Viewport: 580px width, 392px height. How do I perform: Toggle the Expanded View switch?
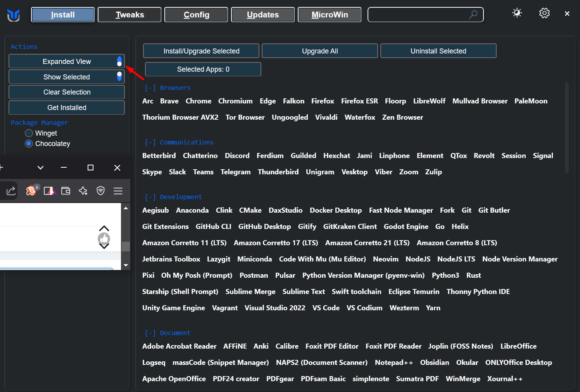pos(119,61)
